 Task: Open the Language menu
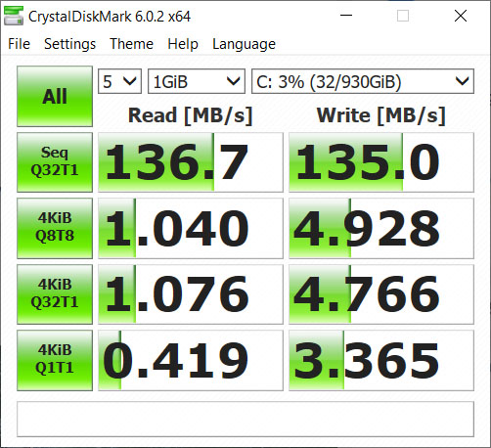(244, 44)
